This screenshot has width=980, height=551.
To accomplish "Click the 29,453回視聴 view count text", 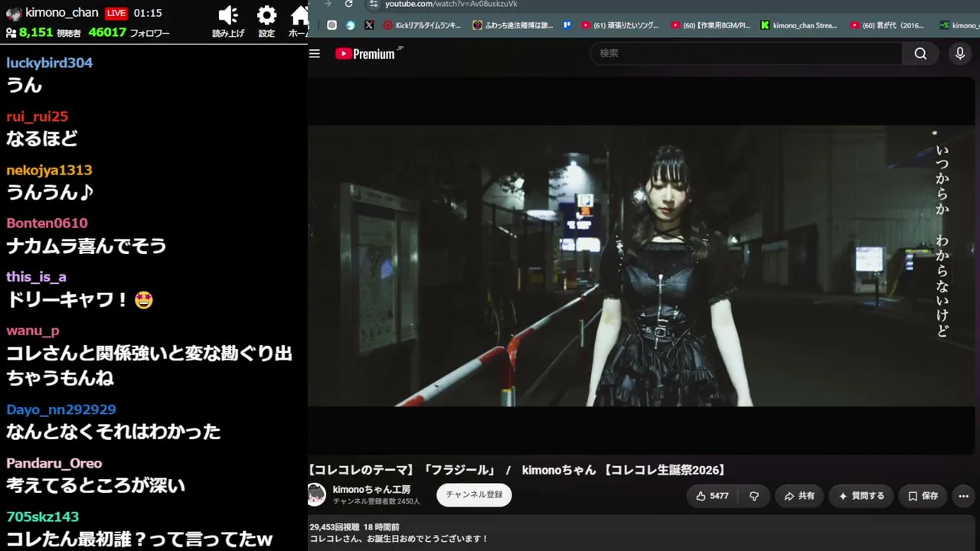I will pos(333,527).
